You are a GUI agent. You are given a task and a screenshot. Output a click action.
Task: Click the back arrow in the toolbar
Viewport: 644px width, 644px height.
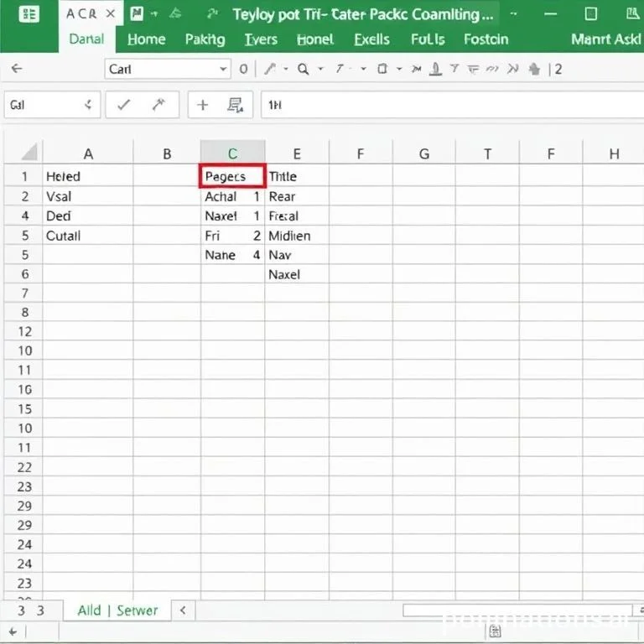[17, 68]
